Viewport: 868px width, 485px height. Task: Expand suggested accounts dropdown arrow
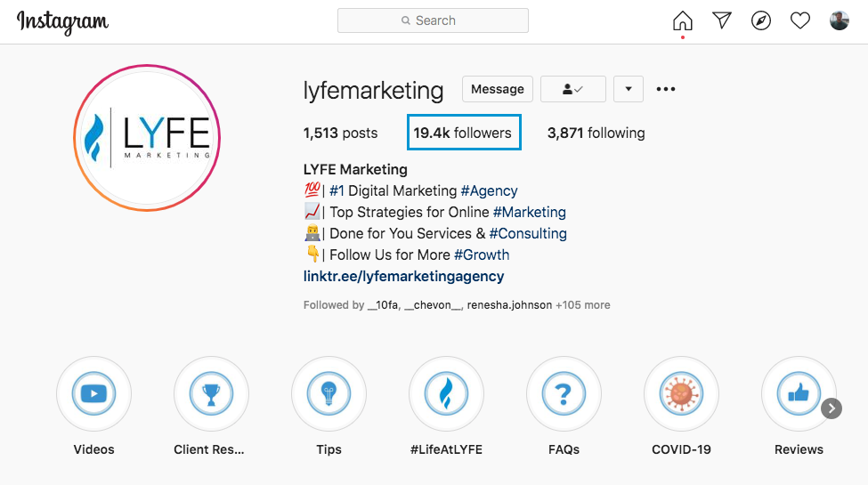pos(629,89)
